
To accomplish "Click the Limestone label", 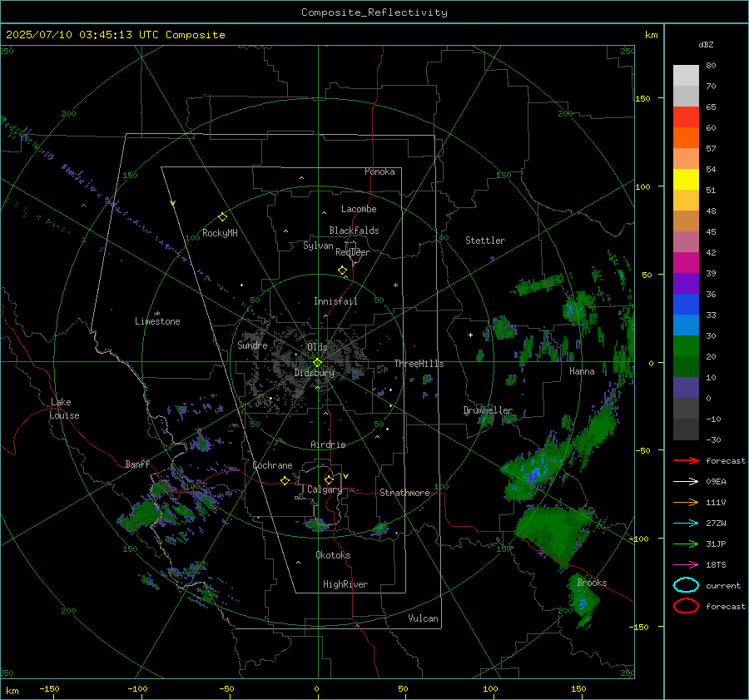I will click(157, 321).
